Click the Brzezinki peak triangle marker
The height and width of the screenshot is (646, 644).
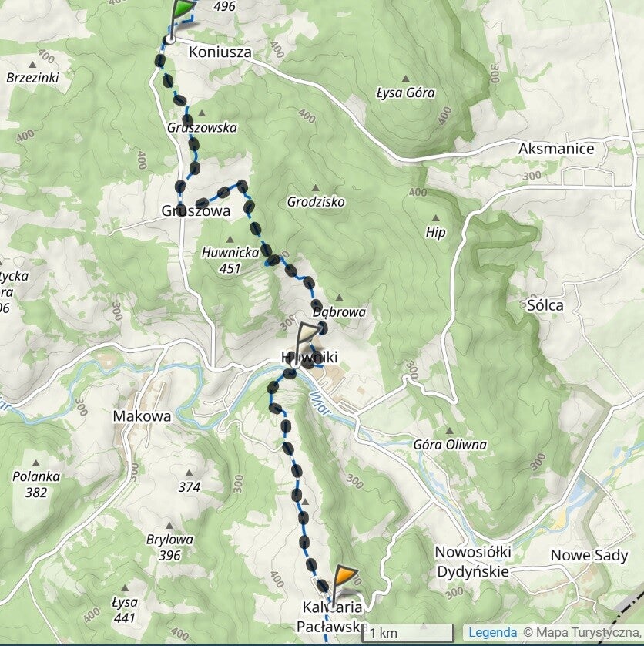point(32,64)
